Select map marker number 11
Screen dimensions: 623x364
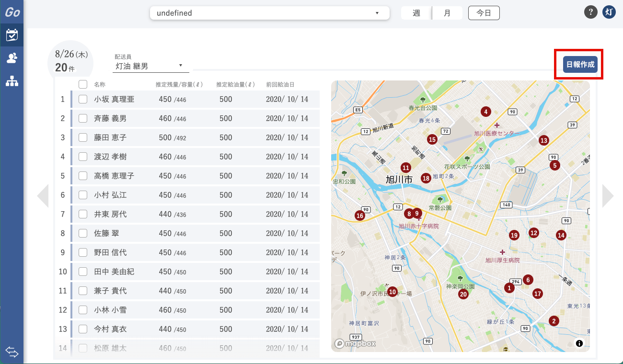click(406, 168)
